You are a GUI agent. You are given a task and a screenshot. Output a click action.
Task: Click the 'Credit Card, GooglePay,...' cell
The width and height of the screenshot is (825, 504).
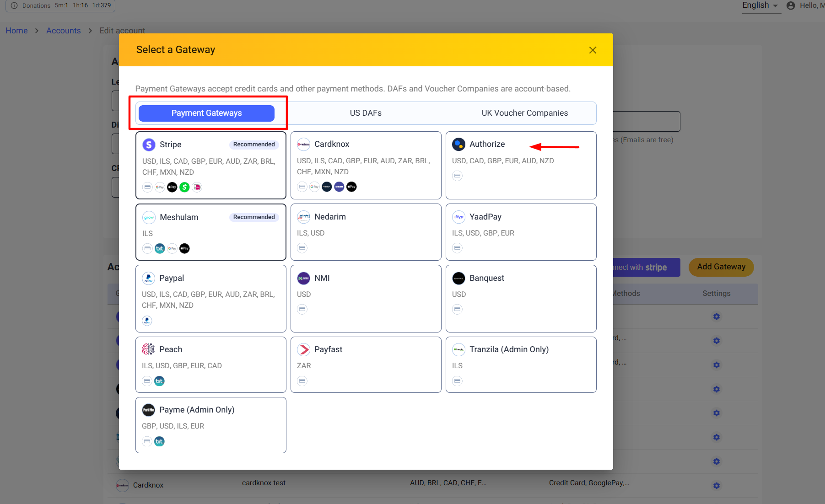589,483
